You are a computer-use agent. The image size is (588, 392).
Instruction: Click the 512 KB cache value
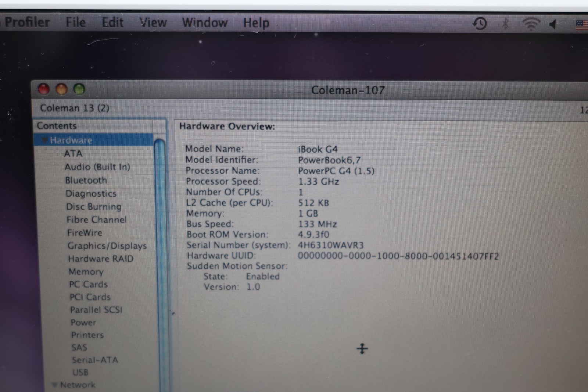pyautogui.click(x=313, y=203)
